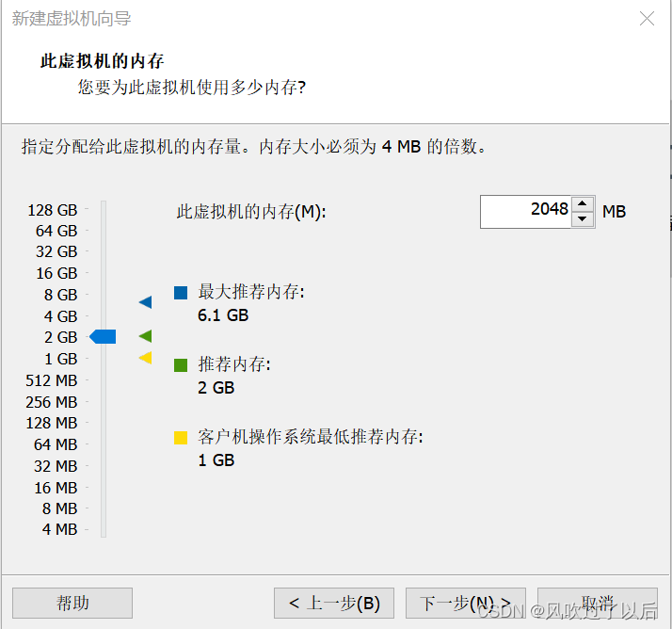Click the 4 MB slider label
The image size is (672, 629).
[x=59, y=529]
